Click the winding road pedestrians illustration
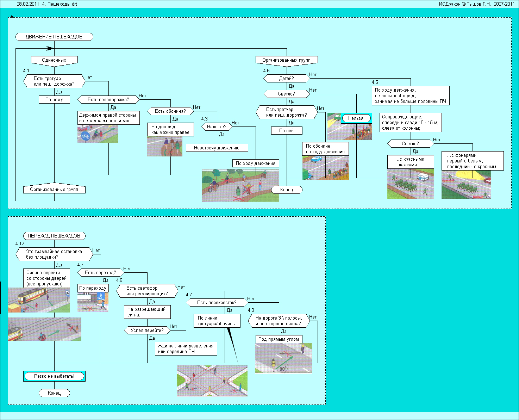519x420 pixels. [240, 186]
